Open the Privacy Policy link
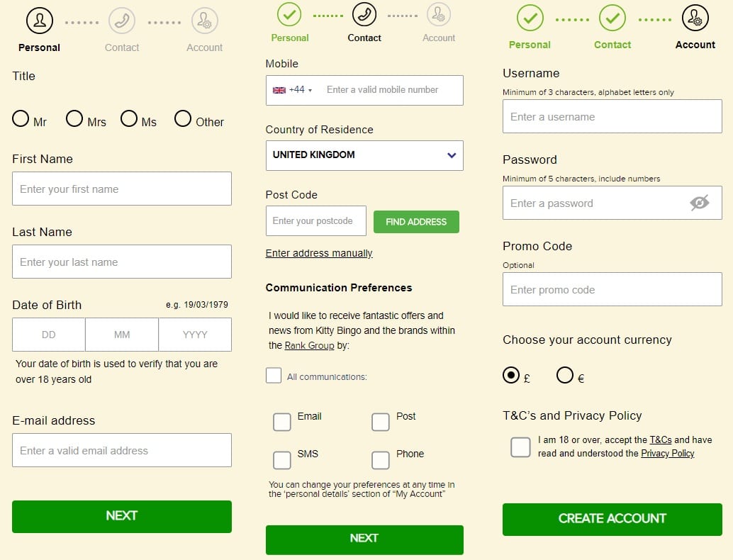This screenshot has height=560, width=733. [x=667, y=454]
